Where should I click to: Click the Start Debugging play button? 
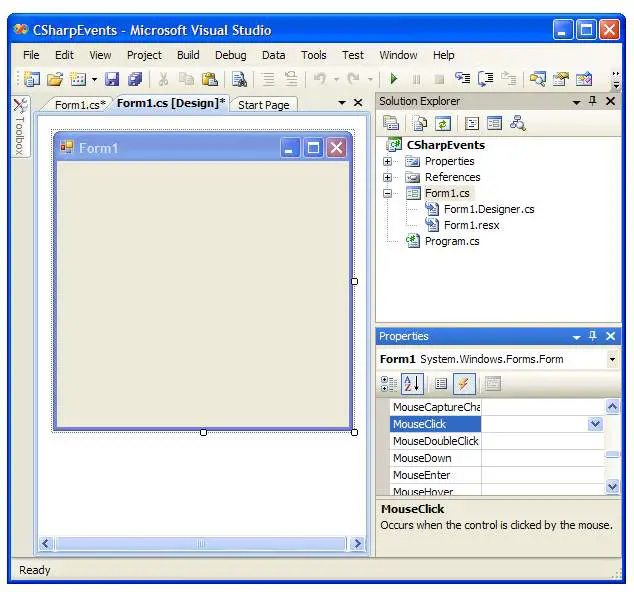(x=394, y=79)
